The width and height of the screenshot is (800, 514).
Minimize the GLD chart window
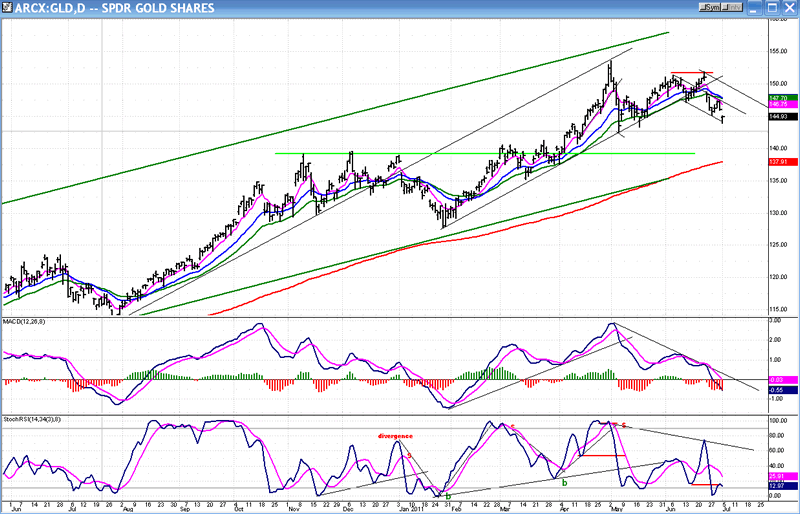point(754,8)
